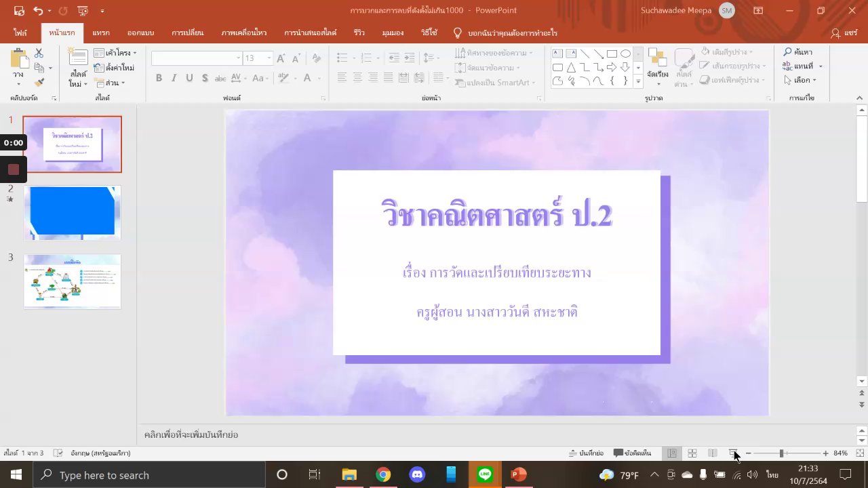Click the Numbering list icon
Viewport: 868px width, 488px height.
[366, 58]
